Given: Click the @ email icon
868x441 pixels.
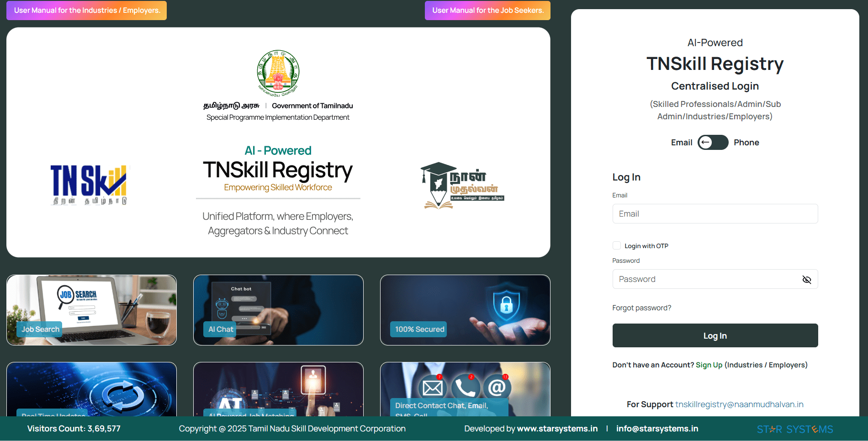Looking at the screenshot, I should pos(497,388).
